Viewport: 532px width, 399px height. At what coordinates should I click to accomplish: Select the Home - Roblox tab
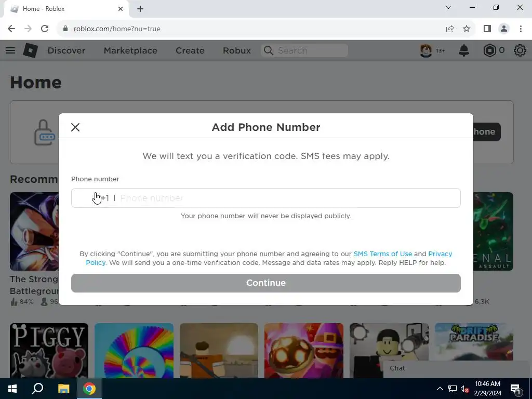coord(66,9)
